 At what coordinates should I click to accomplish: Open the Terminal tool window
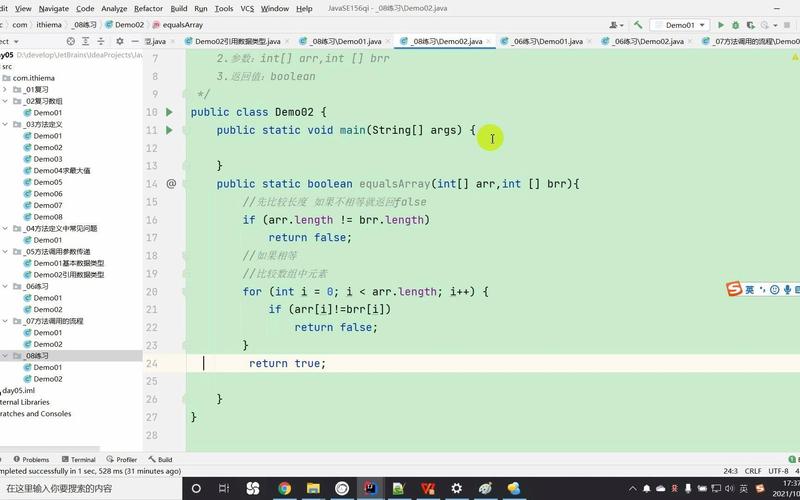pos(79,459)
